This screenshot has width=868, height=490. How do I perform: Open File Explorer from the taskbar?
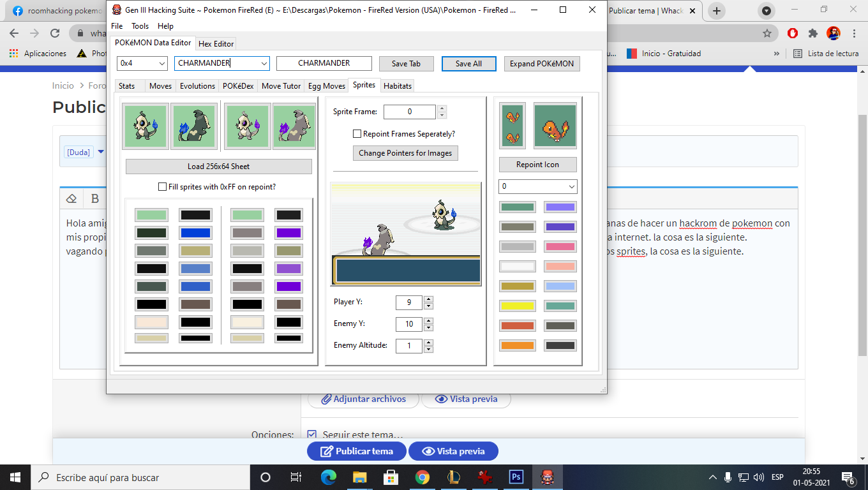359,477
